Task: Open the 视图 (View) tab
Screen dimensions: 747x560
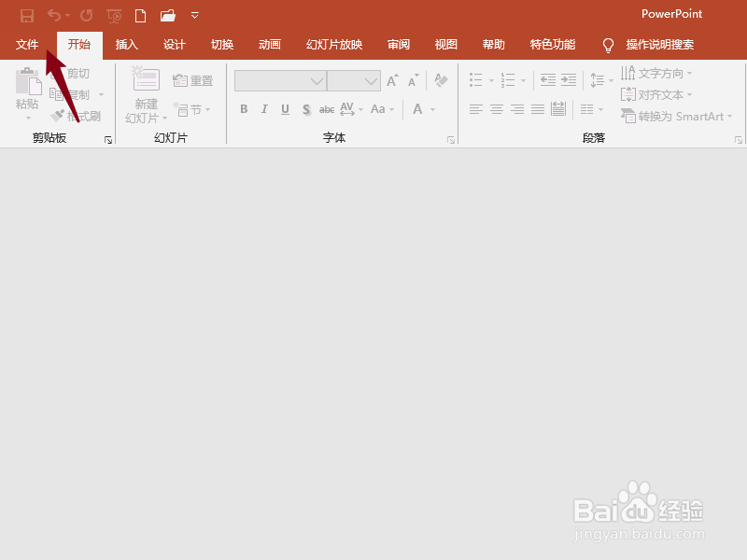Action: [446, 45]
